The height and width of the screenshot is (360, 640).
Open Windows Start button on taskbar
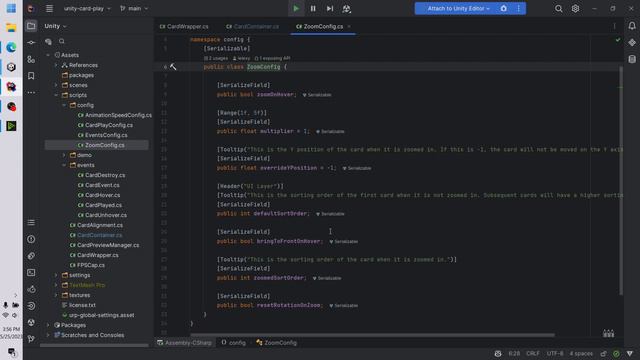[x=11, y=8]
